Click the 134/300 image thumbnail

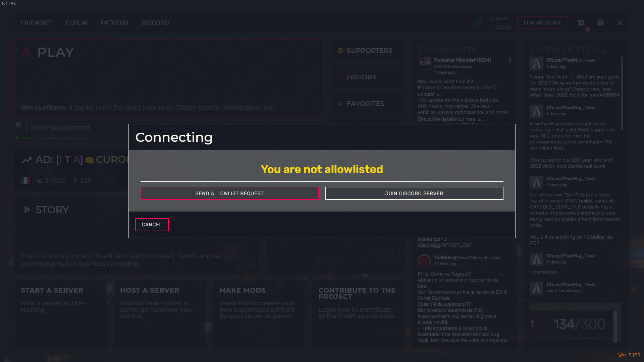tap(575, 323)
